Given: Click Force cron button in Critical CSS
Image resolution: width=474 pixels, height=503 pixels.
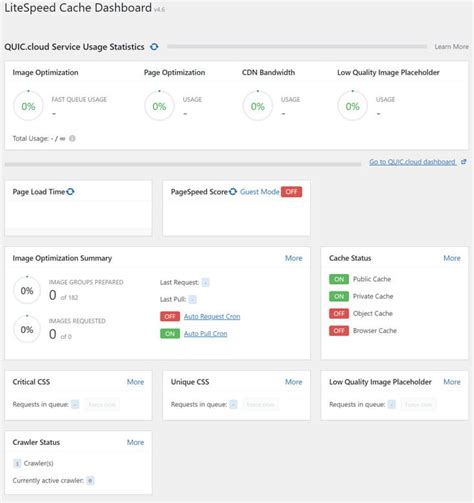Looking at the screenshot, I should pyautogui.click(x=102, y=405).
